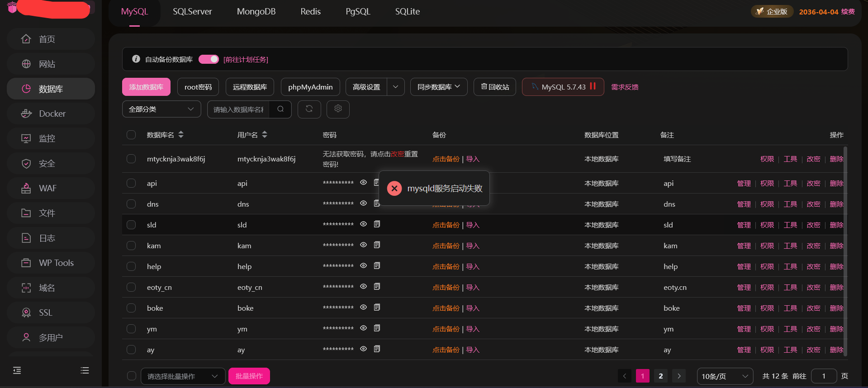
Task: Switch to the Redis tab
Action: 310,12
